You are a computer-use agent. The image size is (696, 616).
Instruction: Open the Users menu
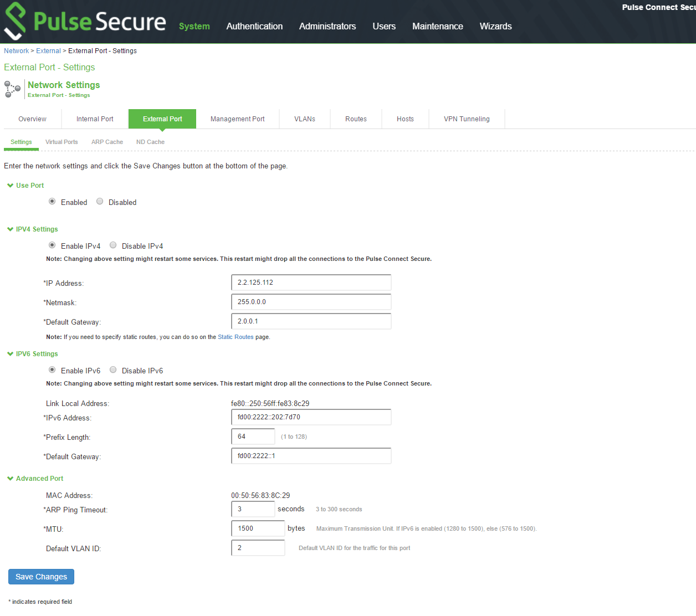click(x=384, y=26)
